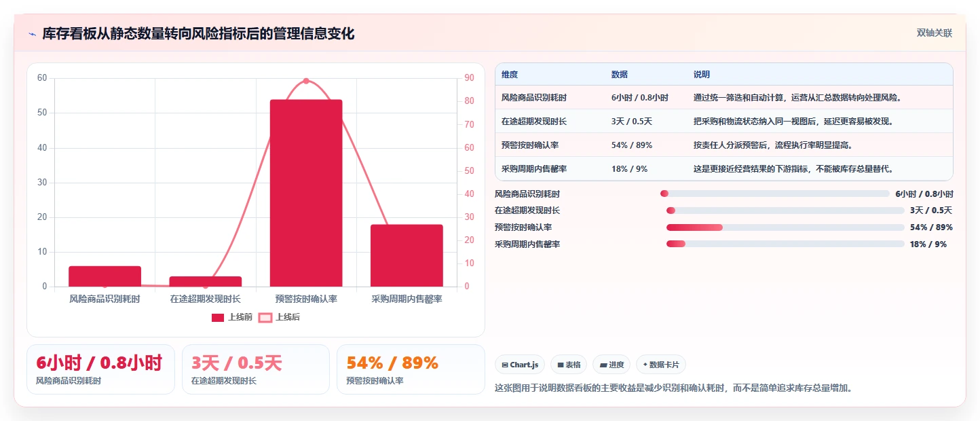
Task: Click the line chart peak point at 89
Action: tap(306, 81)
